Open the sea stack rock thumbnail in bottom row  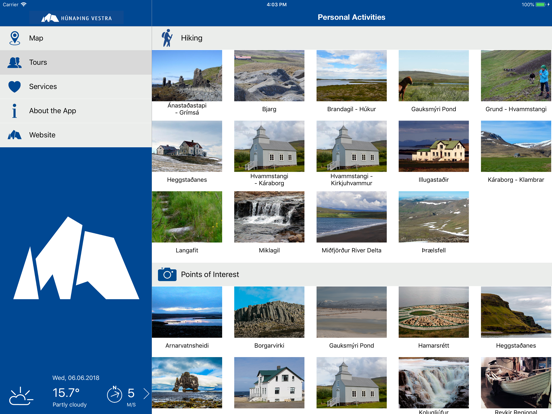point(187,383)
